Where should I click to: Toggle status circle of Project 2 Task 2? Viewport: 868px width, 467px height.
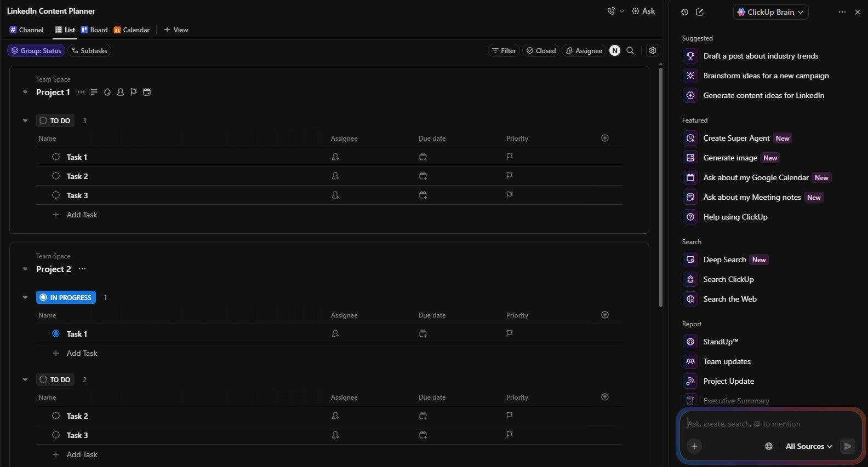(x=56, y=416)
